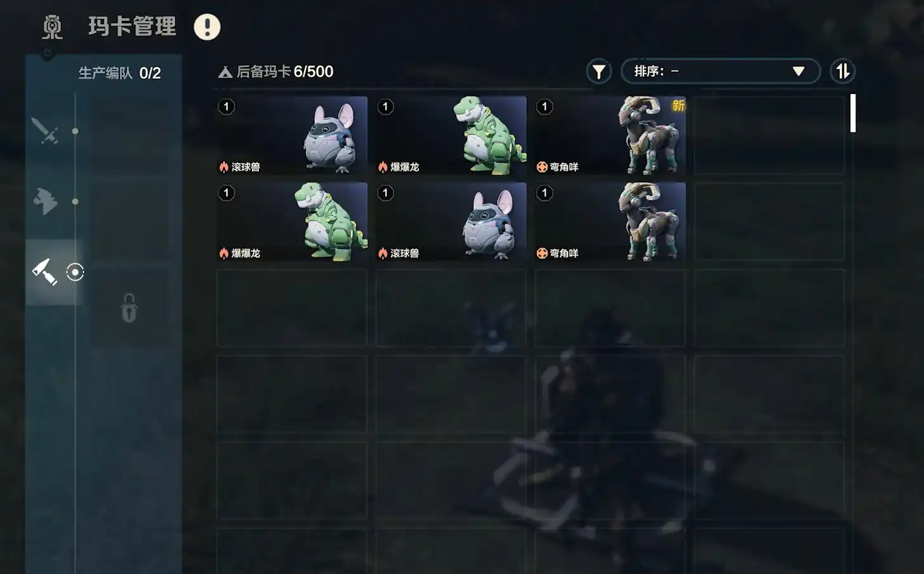Click the exclamation info icon beside 玛卡管理

[207, 27]
